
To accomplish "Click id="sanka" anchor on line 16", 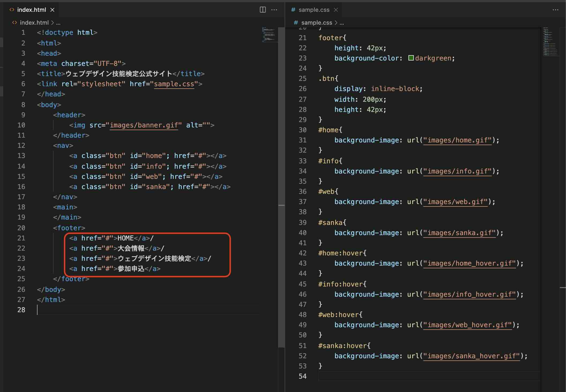I will 150,187.
